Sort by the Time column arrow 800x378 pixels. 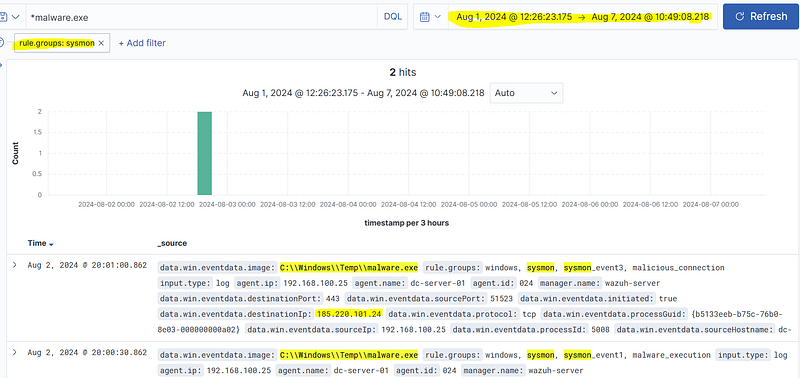click(x=51, y=244)
